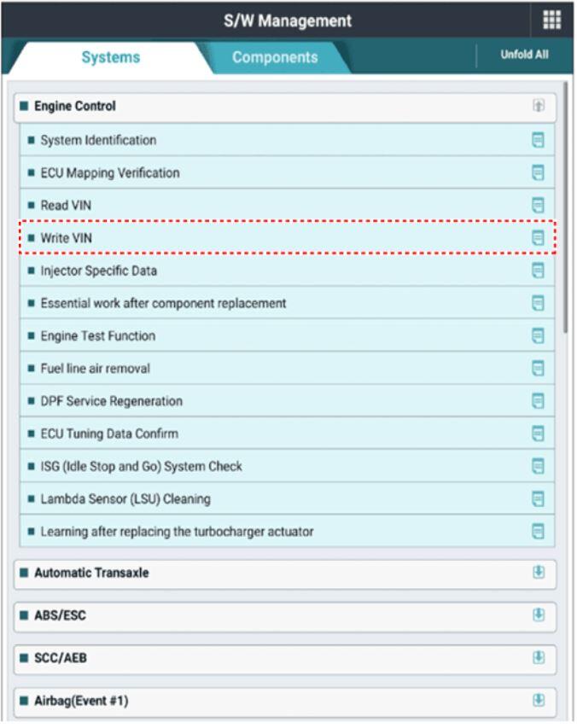Click document icon beside Lambda Sensor Cleaning
This screenshot has height=728, width=577.
538,499
